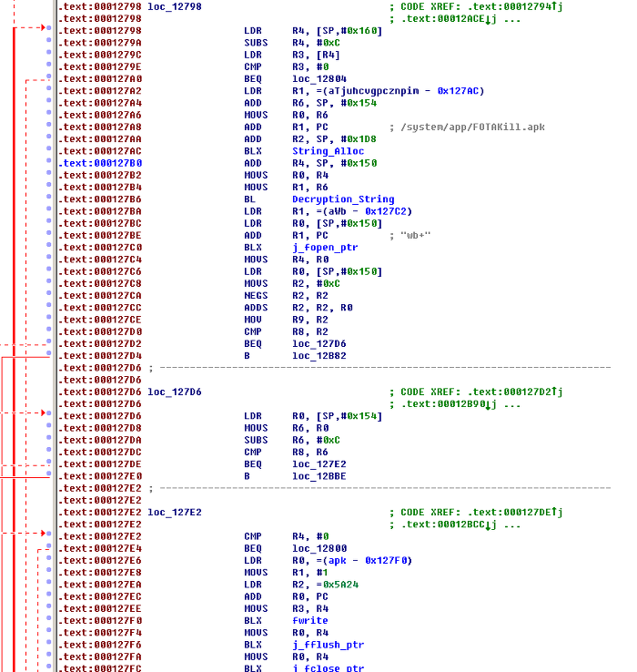Select the fwrite call operand
The height and width of the screenshot is (672, 637).
click(309, 621)
